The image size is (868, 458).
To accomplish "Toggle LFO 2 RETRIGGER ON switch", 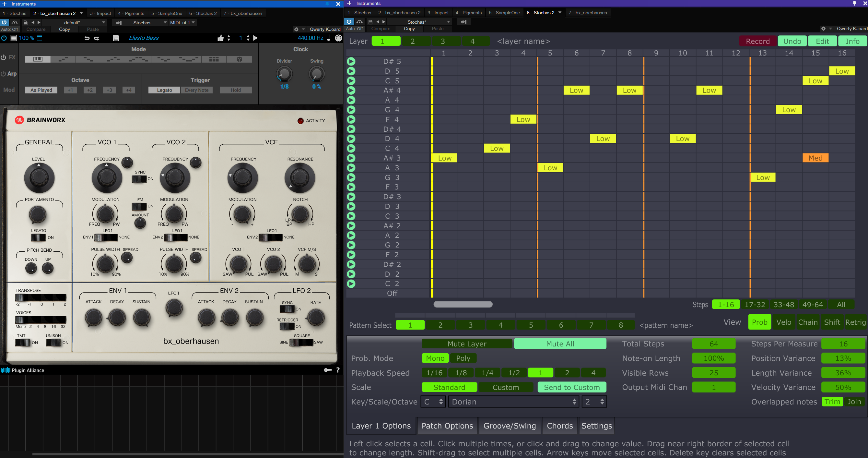I will [x=287, y=326].
